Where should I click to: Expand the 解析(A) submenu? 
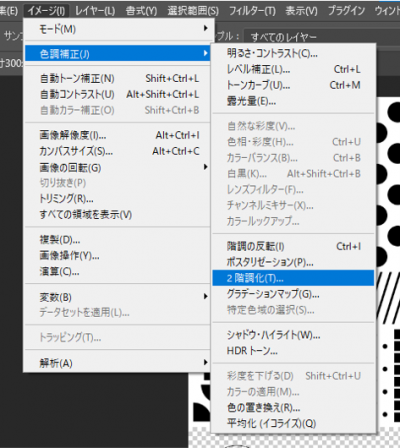(117, 362)
